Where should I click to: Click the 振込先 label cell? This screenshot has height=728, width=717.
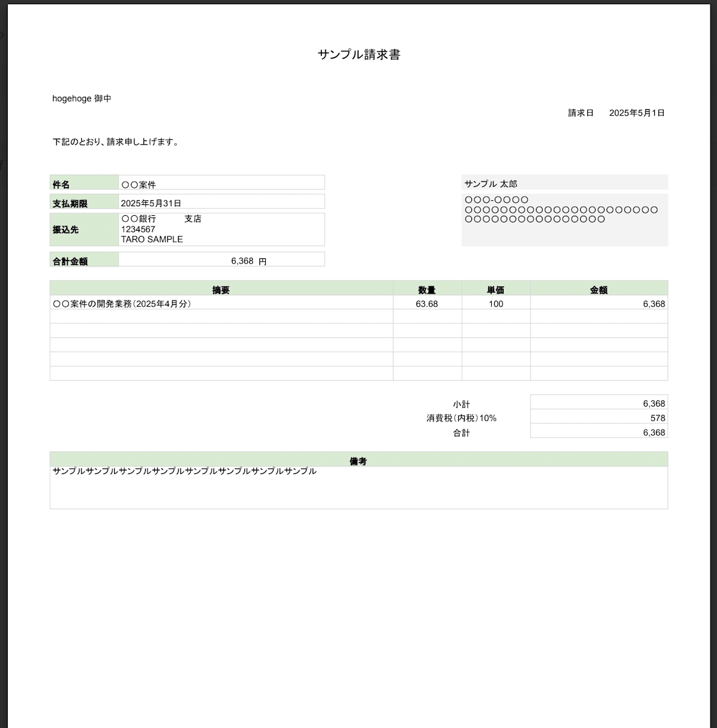point(84,230)
